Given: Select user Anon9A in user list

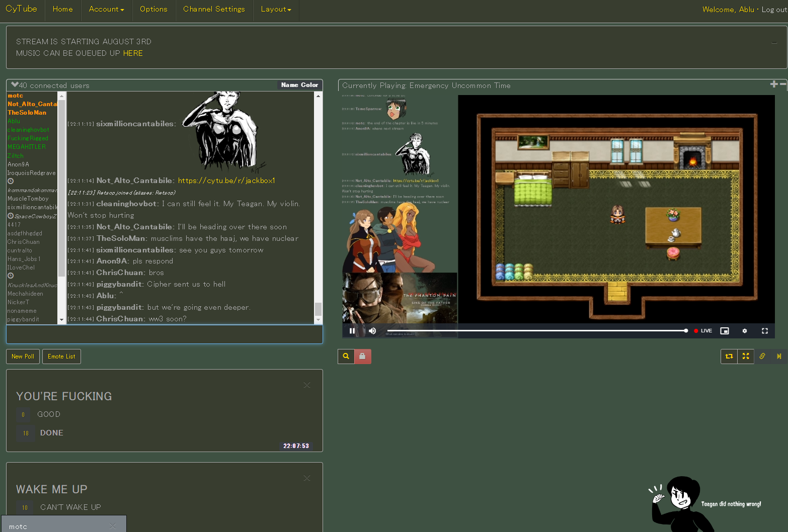Looking at the screenshot, I should [x=18, y=164].
